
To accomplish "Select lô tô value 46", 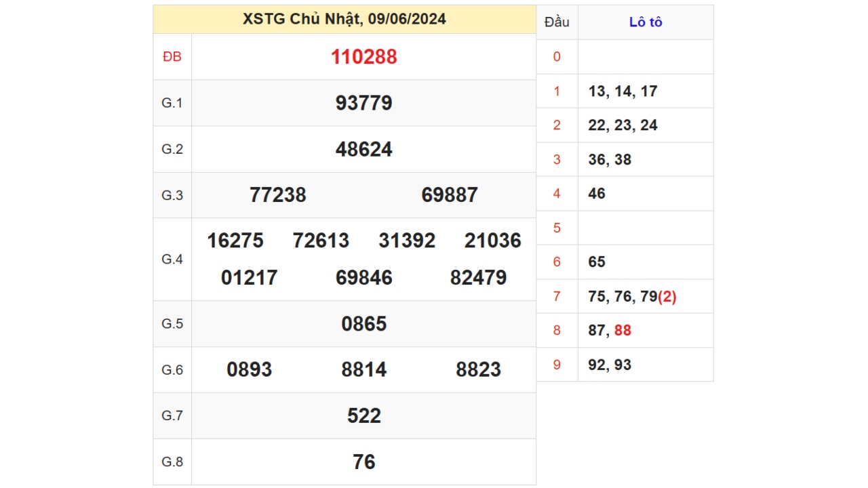I will pyautogui.click(x=597, y=194).
